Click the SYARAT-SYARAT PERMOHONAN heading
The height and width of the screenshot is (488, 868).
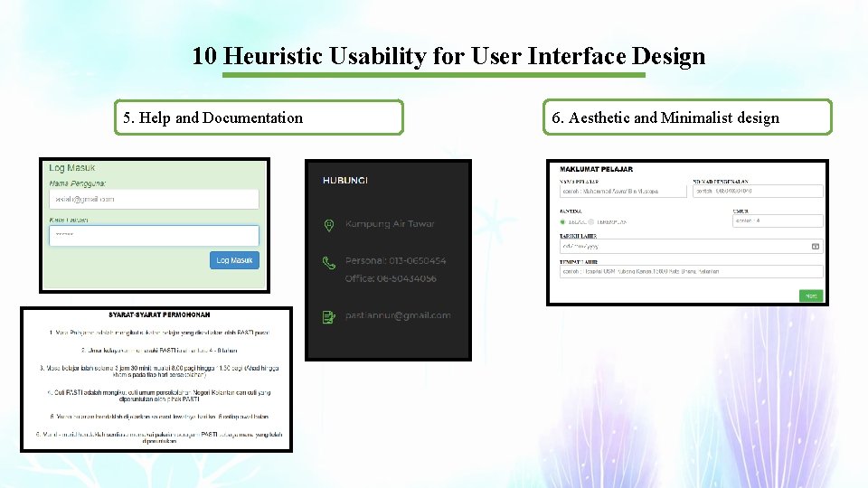tap(159, 314)
